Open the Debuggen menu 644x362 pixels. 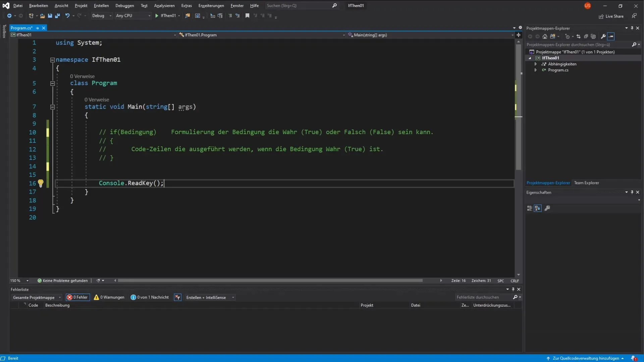pos(125,6)
